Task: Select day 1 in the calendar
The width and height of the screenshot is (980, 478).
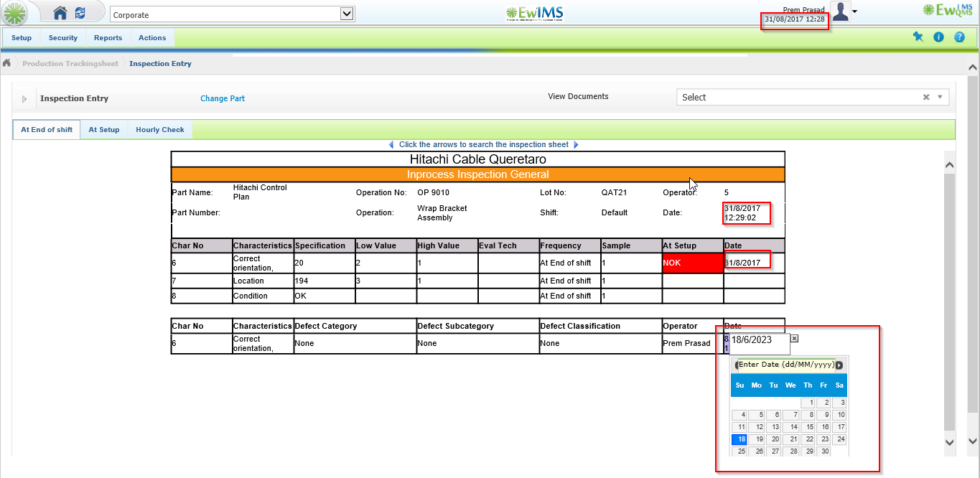Action: coord(808,403)
